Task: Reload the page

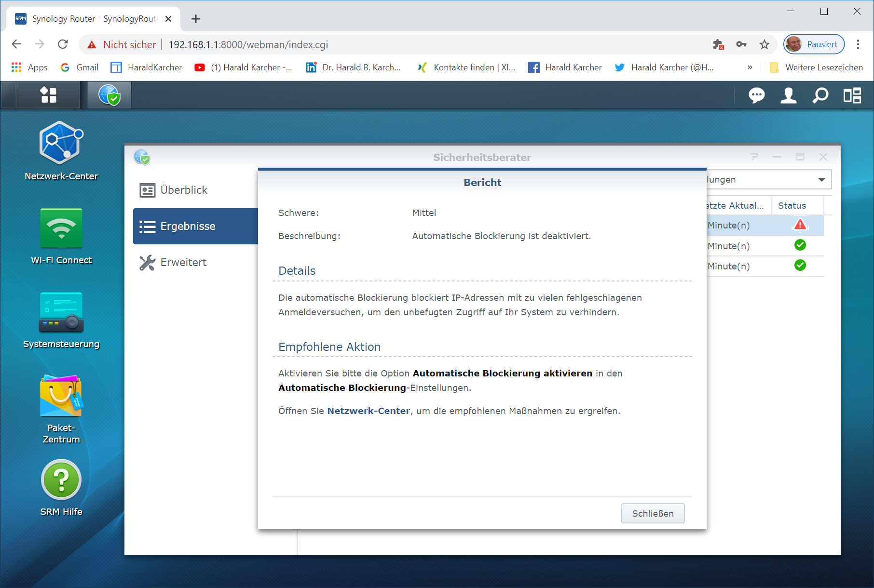Action: pos(63,44)
